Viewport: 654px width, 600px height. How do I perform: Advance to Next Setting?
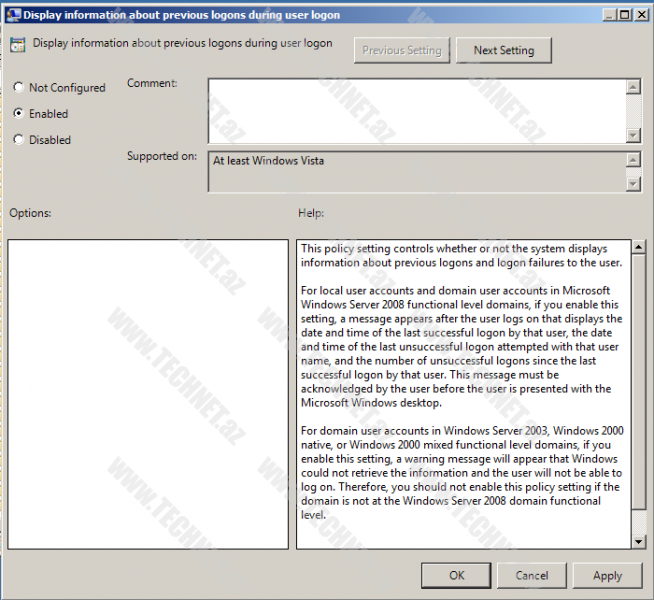pos(503,50)
